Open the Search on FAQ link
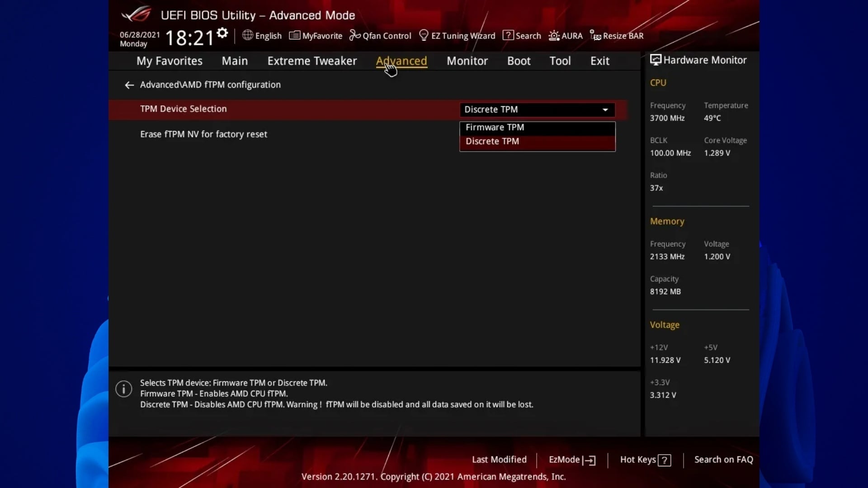Image resolution: width=868 pixels, height=488 pixels. coord(723,460)
